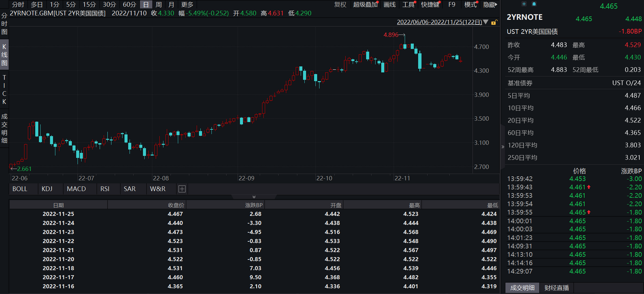Image resolution: width=644 pixels, height=294 pixels.
Task: Open the 快捷键 shortcuts menu
Action: pos(430,5)
